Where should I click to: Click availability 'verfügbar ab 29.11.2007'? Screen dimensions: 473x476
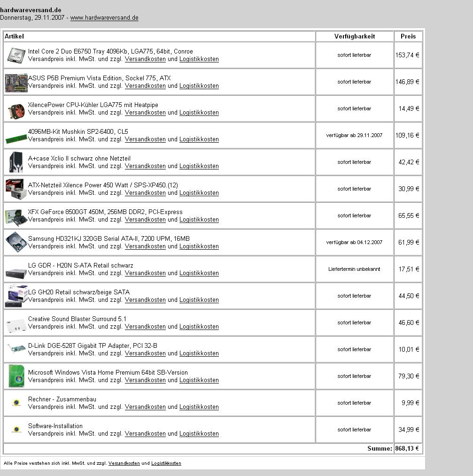click(x=354, y=135)
